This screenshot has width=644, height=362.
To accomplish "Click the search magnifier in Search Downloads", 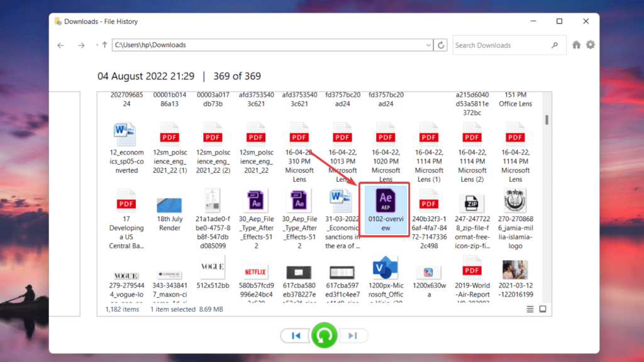I will tap(554, 45).
